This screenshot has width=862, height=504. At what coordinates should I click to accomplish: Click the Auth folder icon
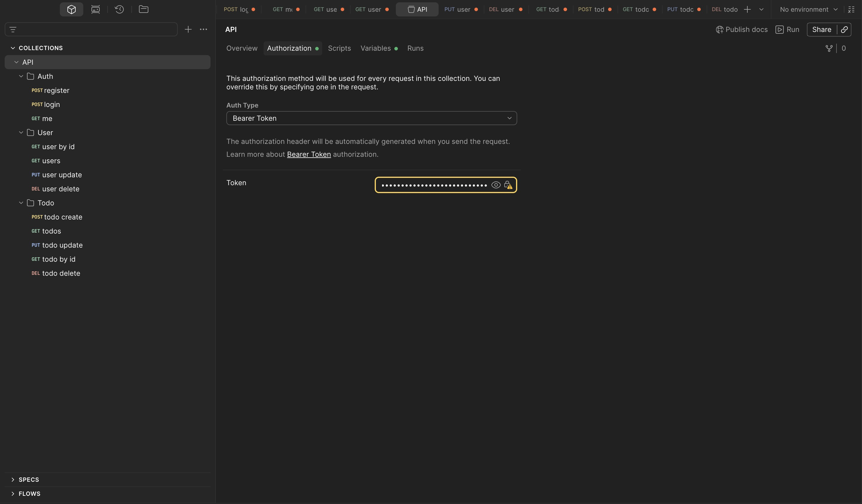tap(30, 76)
